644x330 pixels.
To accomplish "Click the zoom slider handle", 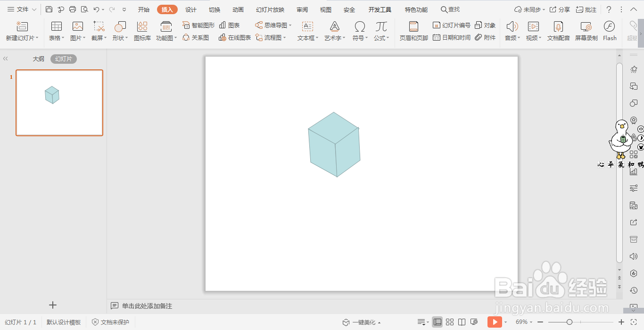I will [x=570, y=322].
